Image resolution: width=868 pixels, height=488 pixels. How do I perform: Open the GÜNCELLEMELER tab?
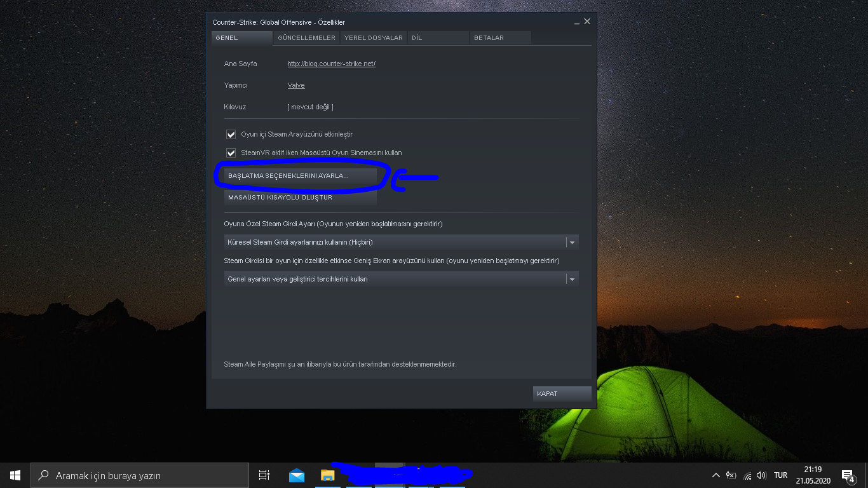point(307,38)
